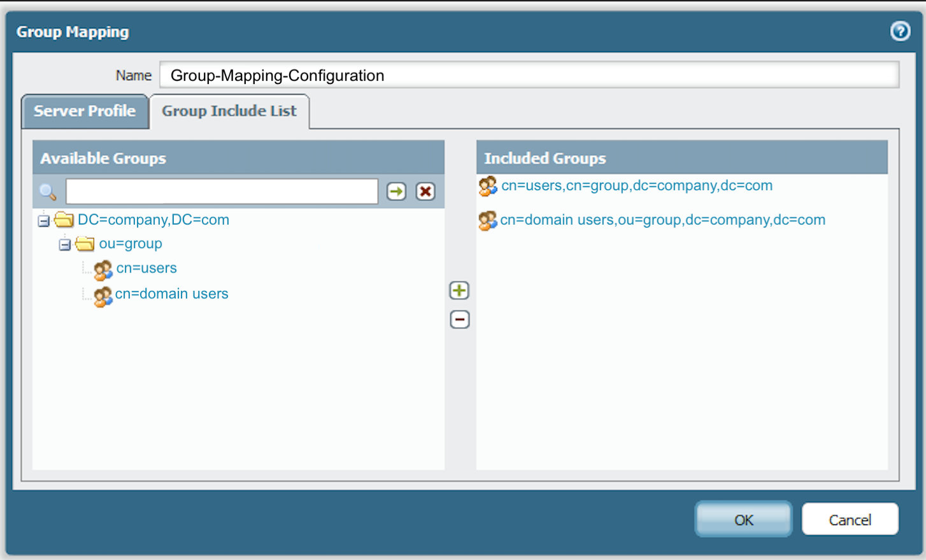The image size is (926, 560).
Task: Open the help for Group Mapping
Action: (x=901, y=31)
